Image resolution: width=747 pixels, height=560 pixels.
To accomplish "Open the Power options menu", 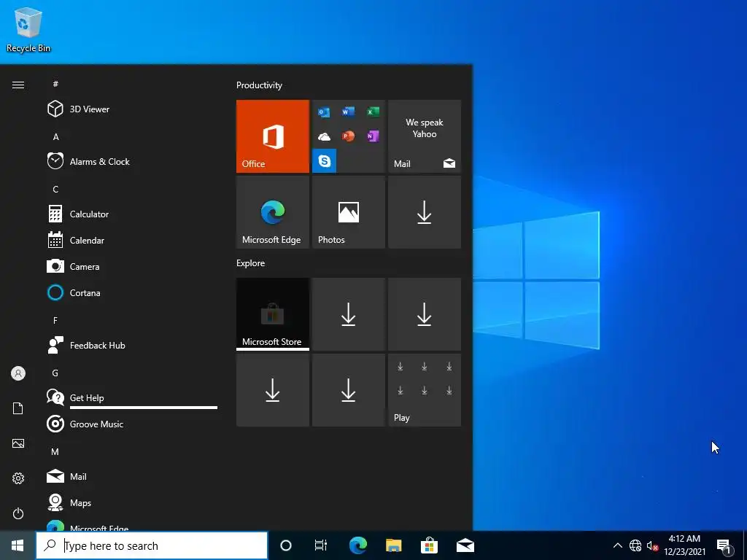I will click(18, 513).
